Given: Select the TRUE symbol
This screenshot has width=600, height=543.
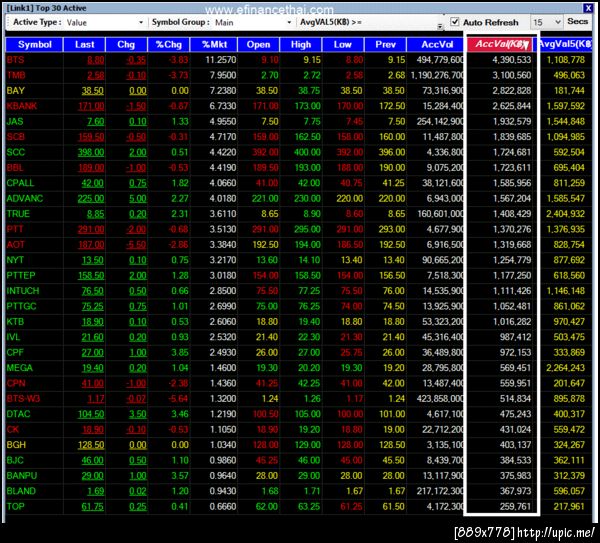Looking at the screenshot, I should tap(18, 214).
